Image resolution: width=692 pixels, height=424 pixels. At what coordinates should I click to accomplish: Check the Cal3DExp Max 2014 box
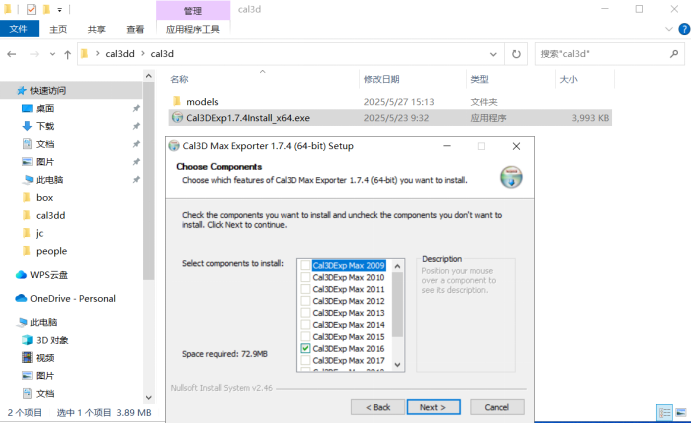[305, 325]
